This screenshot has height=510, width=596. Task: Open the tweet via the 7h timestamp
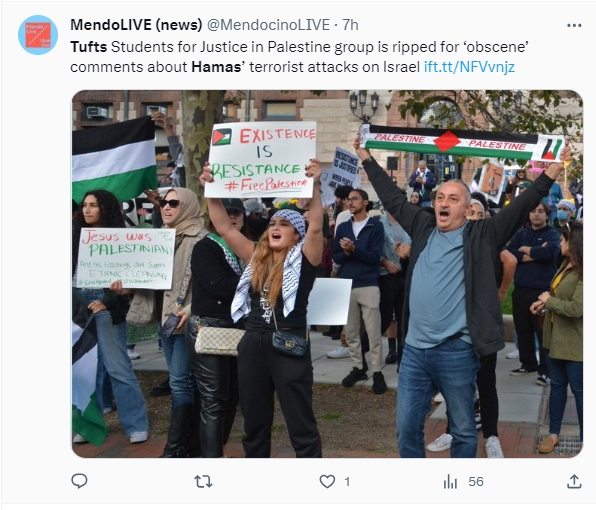[350, 25]
